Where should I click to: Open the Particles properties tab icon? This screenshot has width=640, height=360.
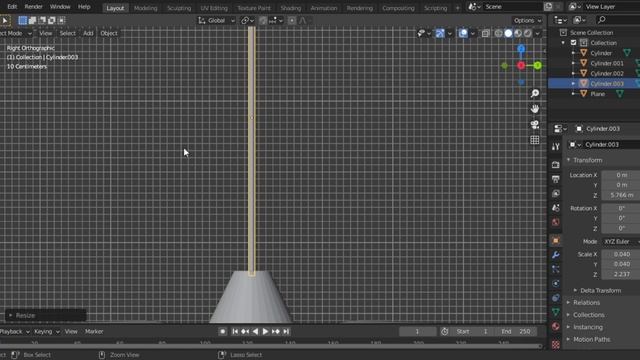click(x=556, y=269)
